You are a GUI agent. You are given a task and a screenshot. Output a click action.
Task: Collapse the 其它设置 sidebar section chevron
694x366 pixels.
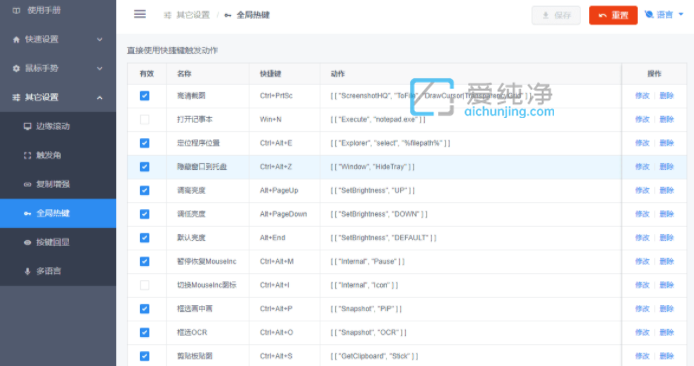(x=100, y=97)
